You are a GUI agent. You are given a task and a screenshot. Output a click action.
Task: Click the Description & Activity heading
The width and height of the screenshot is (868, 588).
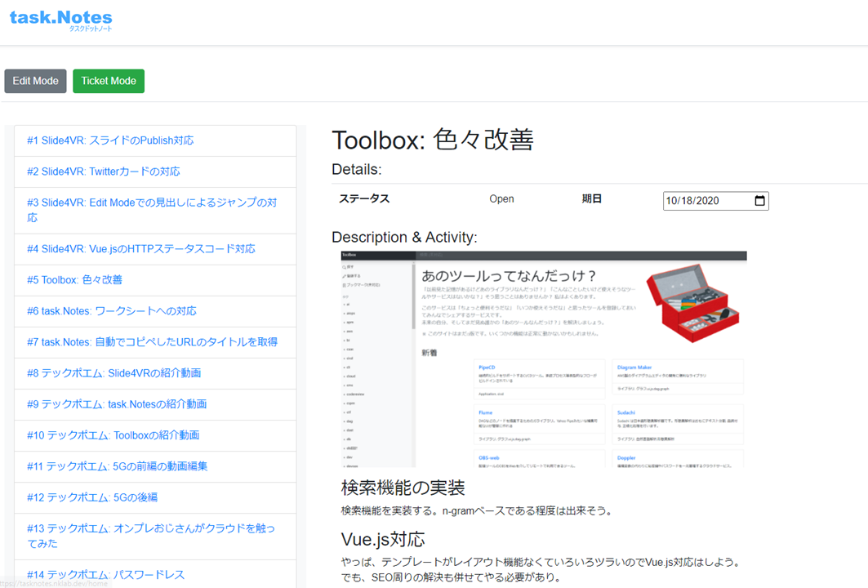pyautogui.click(x=404, y=237)
